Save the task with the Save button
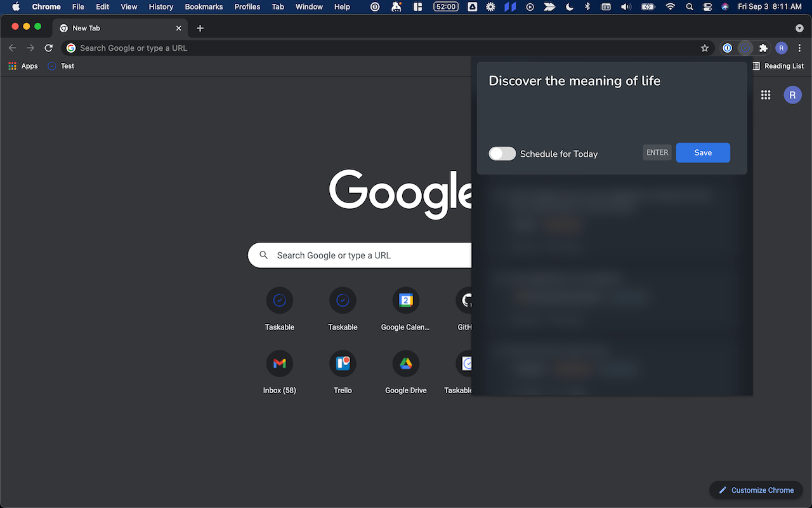The width and height of the screenshot is (812, 508). (x=703, y=152)
